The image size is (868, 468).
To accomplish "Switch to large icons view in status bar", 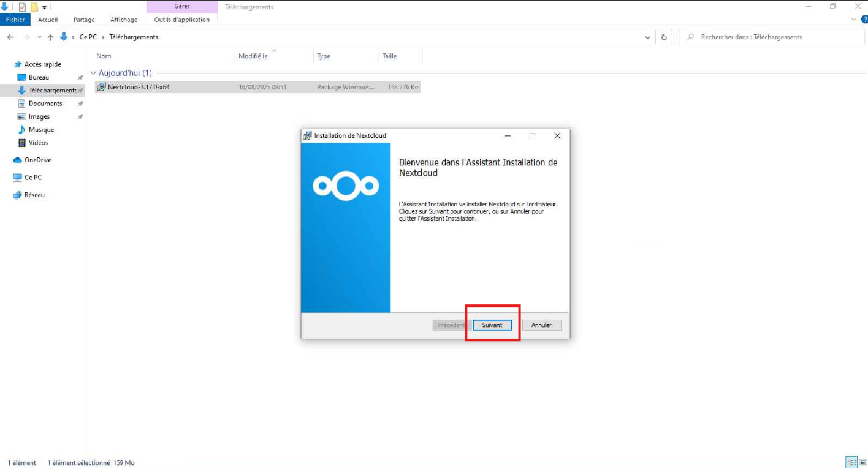I will 862,462.
